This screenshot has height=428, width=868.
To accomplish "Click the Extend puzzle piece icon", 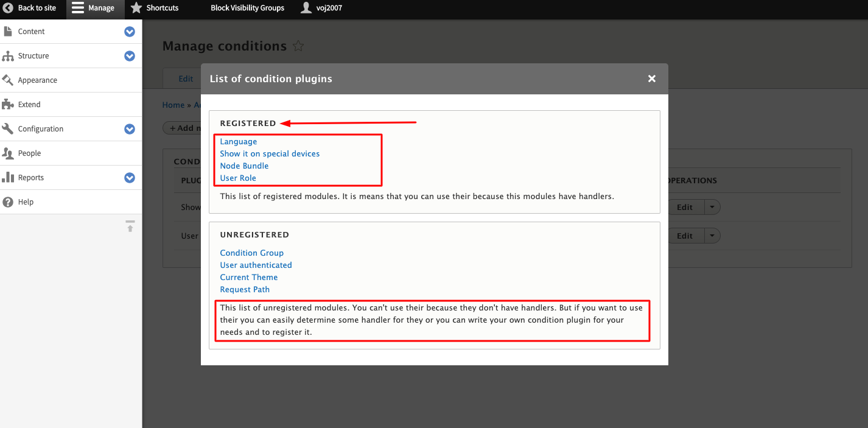I will (8, 105).
